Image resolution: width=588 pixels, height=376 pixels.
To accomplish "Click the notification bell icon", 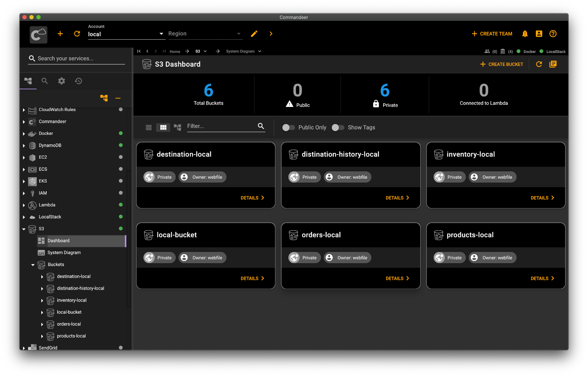I will pos(525,34).
